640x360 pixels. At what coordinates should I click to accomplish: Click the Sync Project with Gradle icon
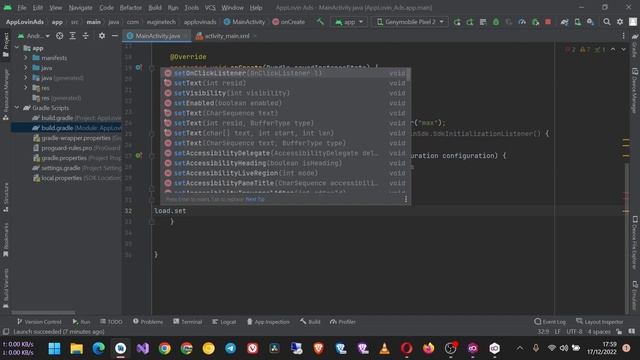coord(564,22)
